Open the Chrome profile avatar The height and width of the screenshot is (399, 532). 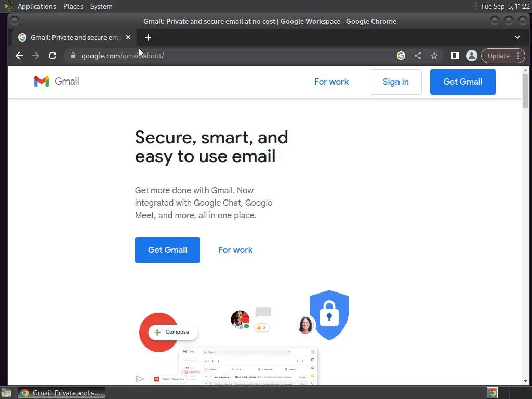(472, 56)
